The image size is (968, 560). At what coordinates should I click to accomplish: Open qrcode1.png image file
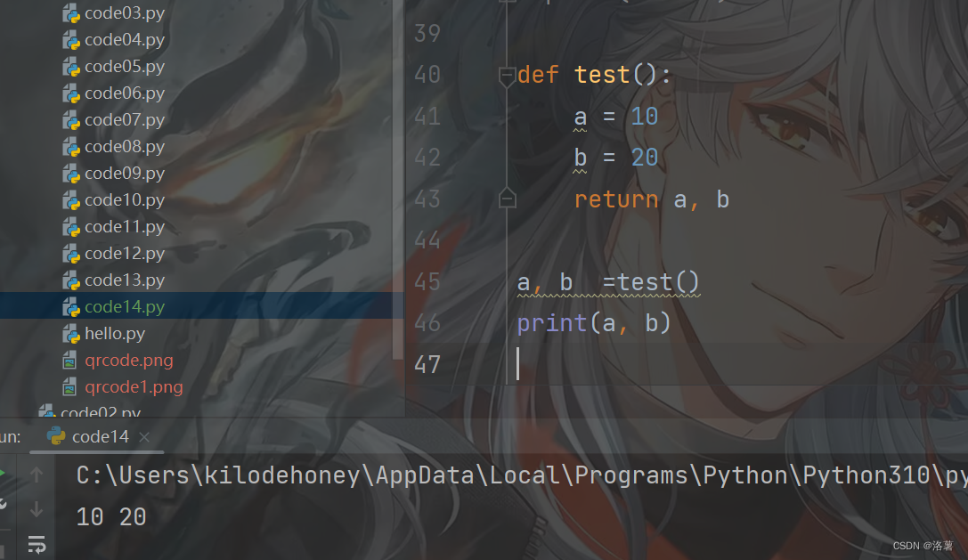point(134,387)
